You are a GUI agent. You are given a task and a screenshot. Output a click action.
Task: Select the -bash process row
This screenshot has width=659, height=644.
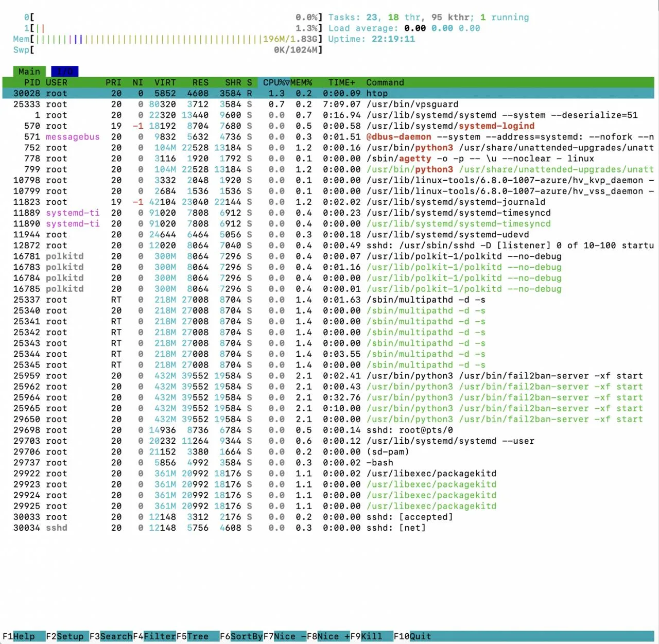pyautogui.click(x=328, y=462)
